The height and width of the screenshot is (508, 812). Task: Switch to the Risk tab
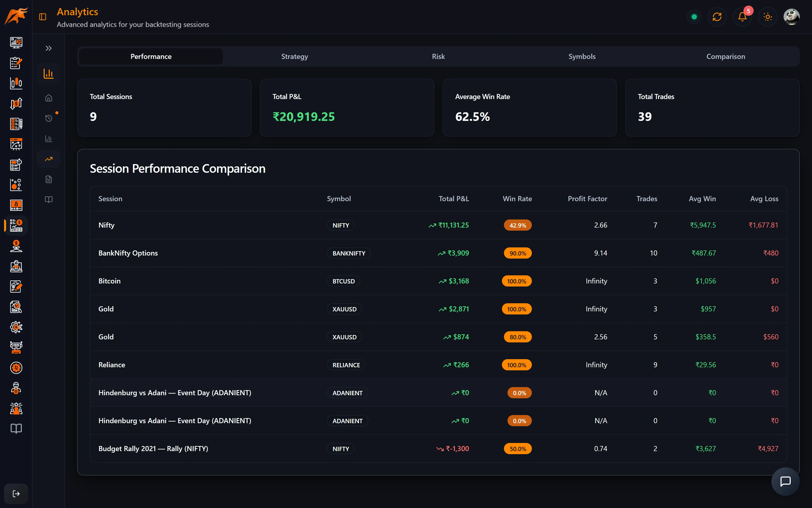(x=438, y=56)
